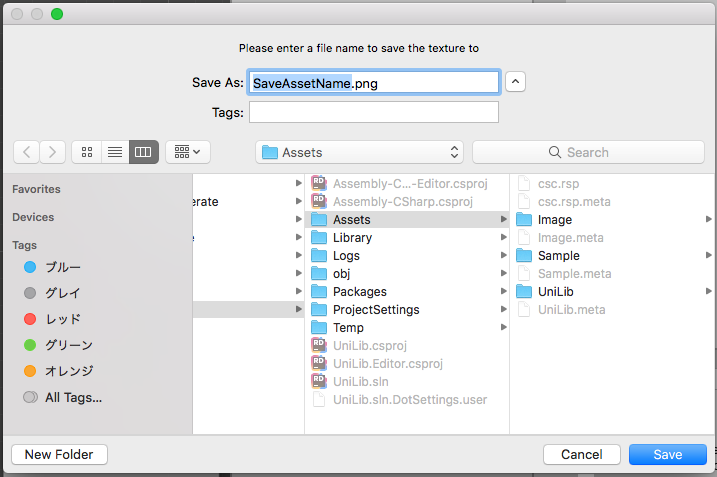Click the Favorites sidebar heading
The image size is (717, 477).
tap(36, 189)
